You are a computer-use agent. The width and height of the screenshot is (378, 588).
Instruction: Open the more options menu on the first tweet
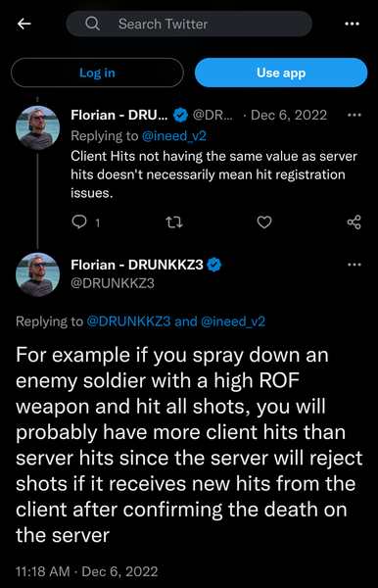pos(354,115)
